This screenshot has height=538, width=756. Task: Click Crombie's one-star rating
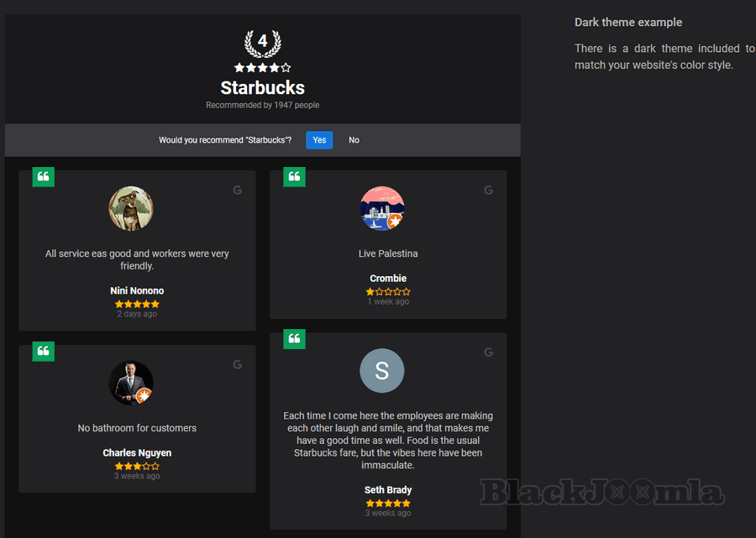(388, 291)
